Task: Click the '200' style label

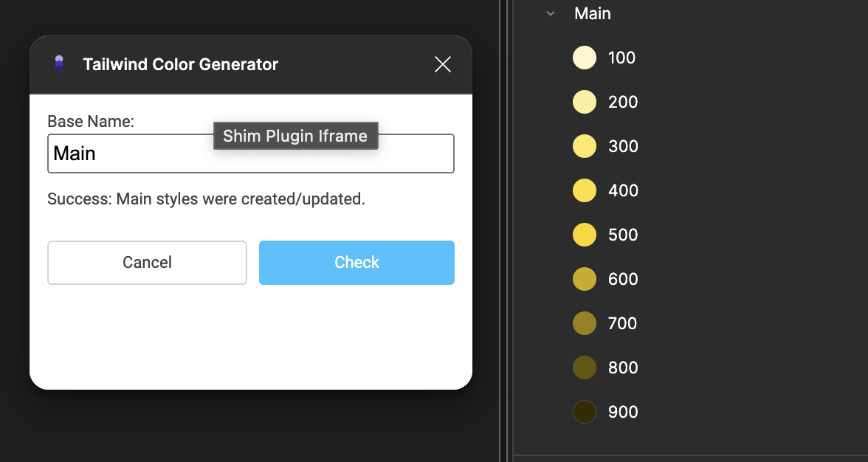Action: tap(623, 102)
